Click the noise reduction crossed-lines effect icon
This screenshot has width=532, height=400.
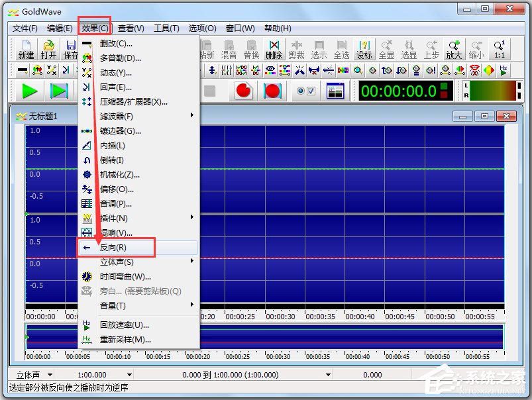coord(299,70)
